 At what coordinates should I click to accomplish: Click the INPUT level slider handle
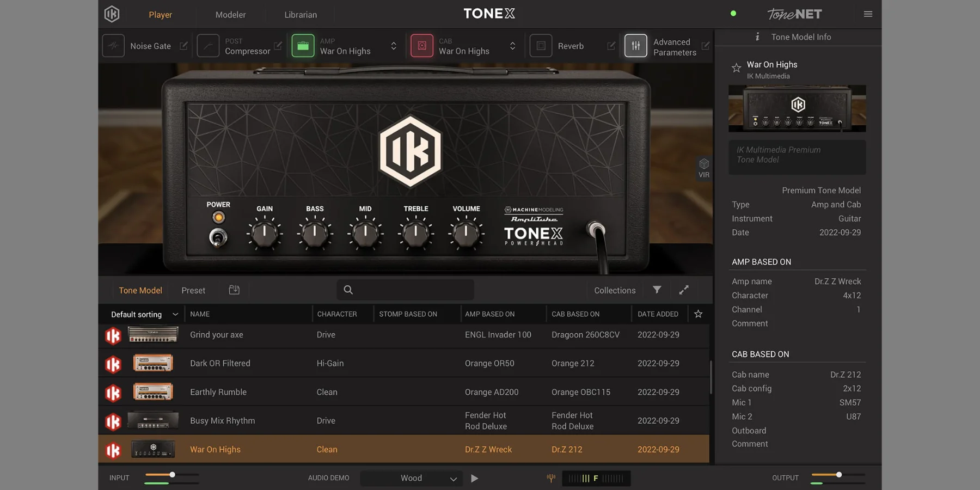click(172, 475)
